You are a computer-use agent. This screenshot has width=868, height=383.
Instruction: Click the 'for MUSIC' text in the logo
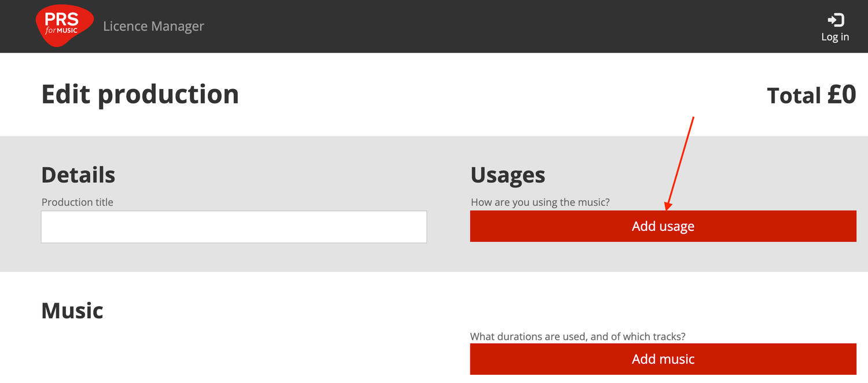(x=61, y=31)
